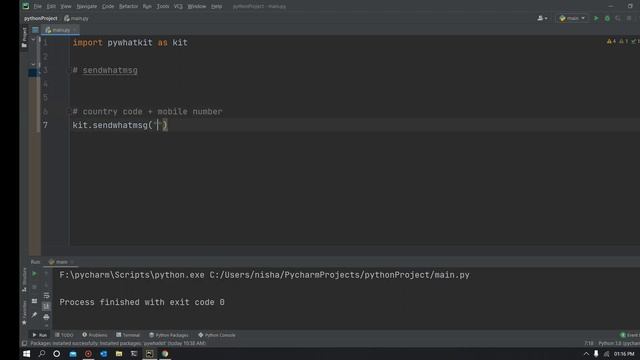This screenshot has width=640, height=360.
Task: Toggle the Favorites tool window side tab
Action: click(24, 313)
